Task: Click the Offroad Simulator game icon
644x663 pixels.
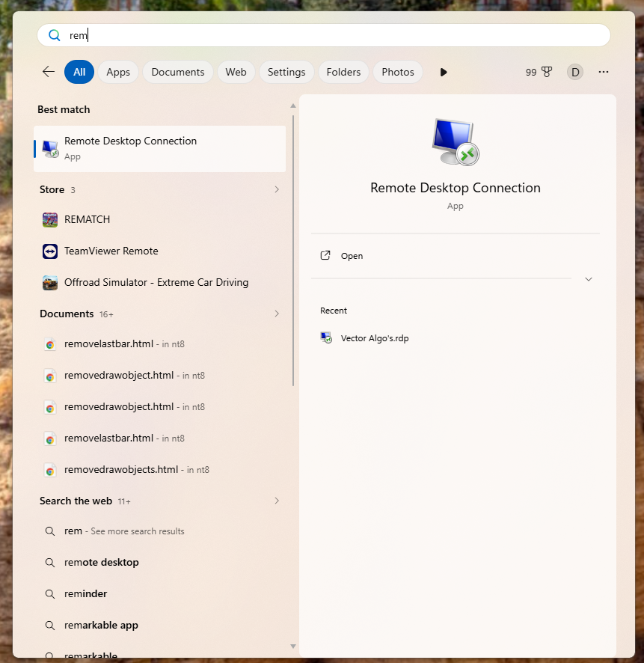Action: point(49,283)
